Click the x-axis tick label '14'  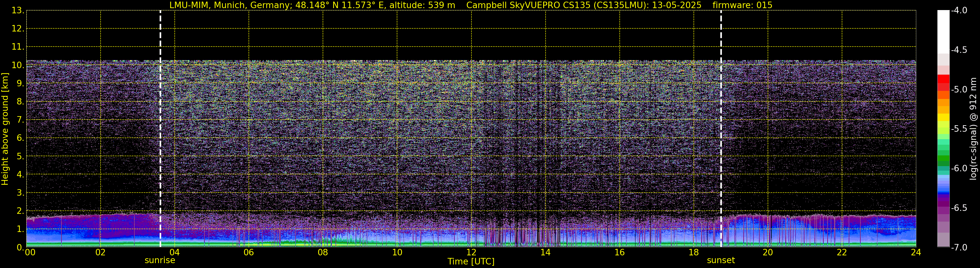[545, 252]
